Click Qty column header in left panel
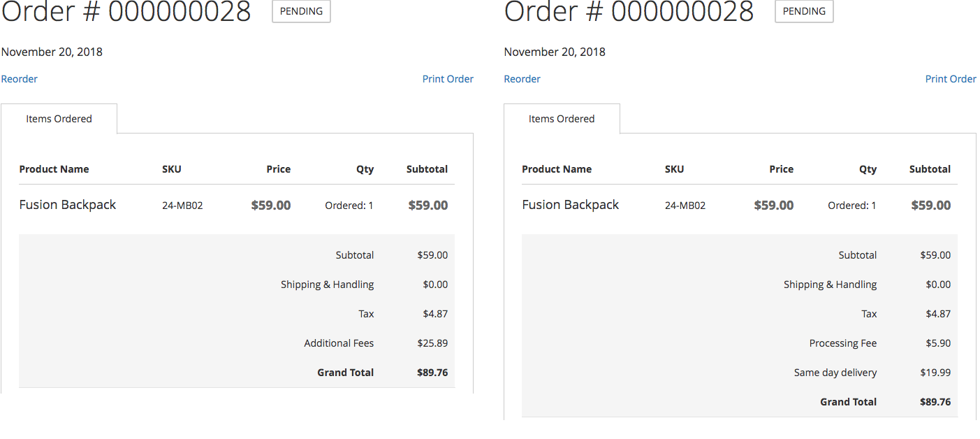This screenshot has width=980, height=439. pos(365,169)
